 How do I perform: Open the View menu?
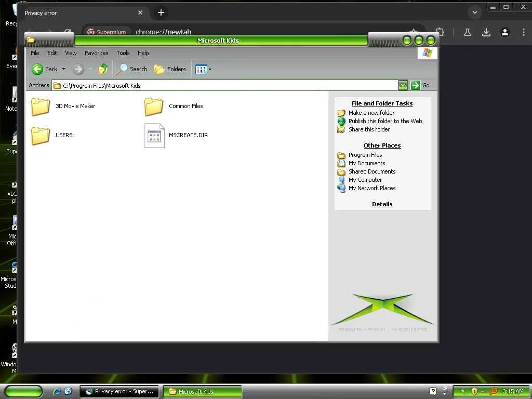click(71, 53)
